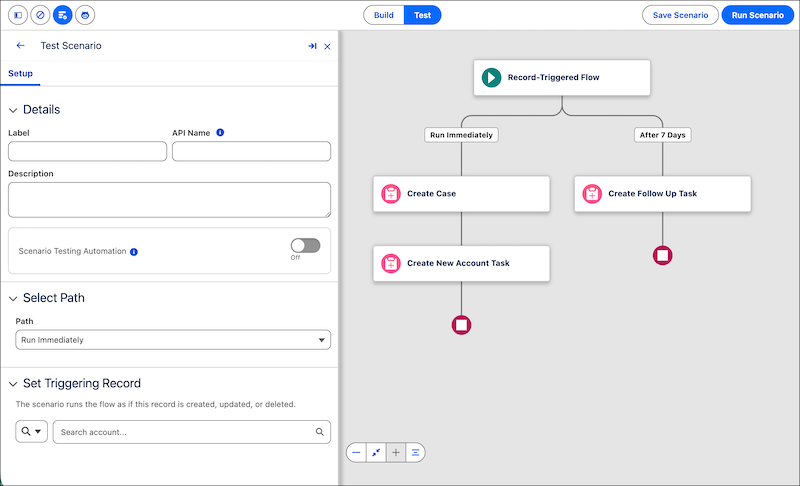Click into the API Name input field
Viewport: 800px width, 486px height.
(251, 151)
